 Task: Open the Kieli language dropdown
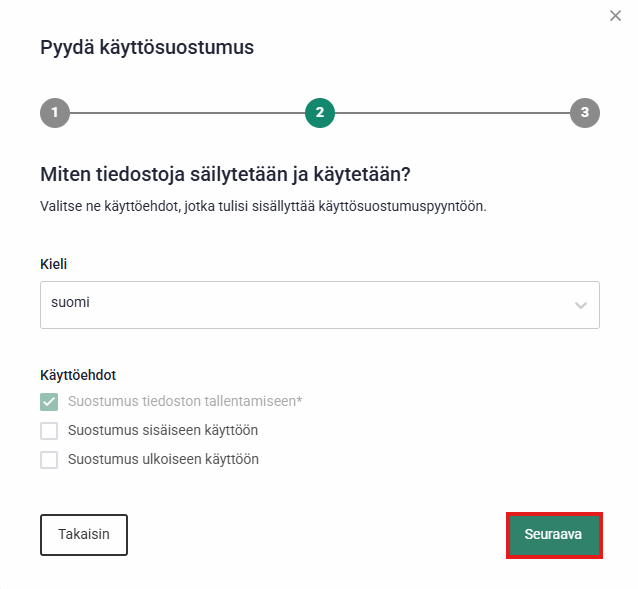[x=319, y=304]
